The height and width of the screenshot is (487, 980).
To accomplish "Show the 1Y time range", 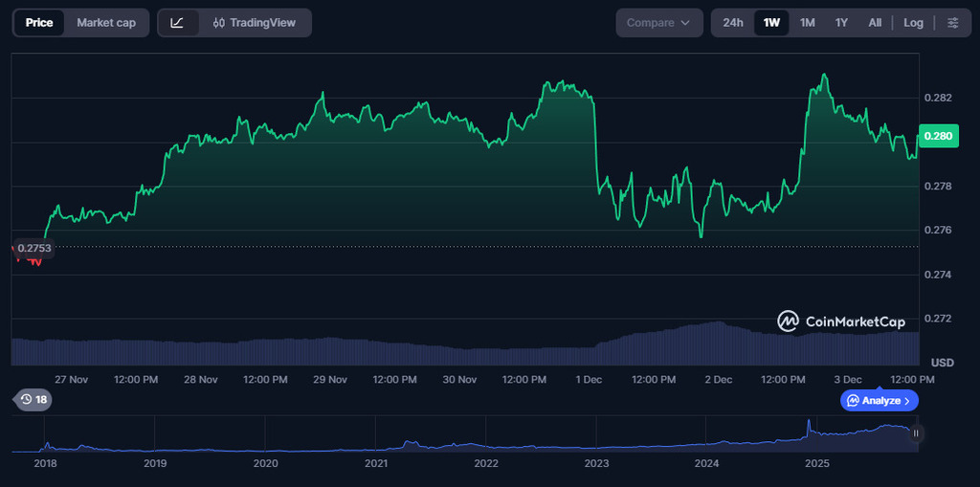I will 841,23.
